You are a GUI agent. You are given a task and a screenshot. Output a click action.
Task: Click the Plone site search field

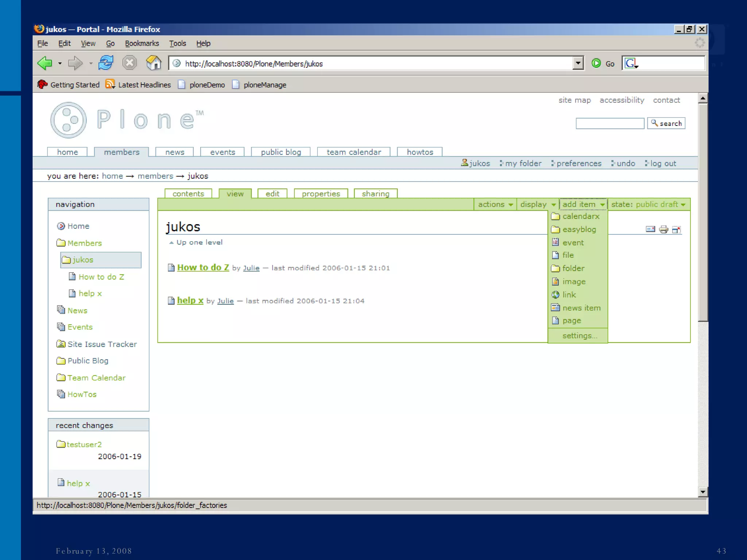point(609,123)
